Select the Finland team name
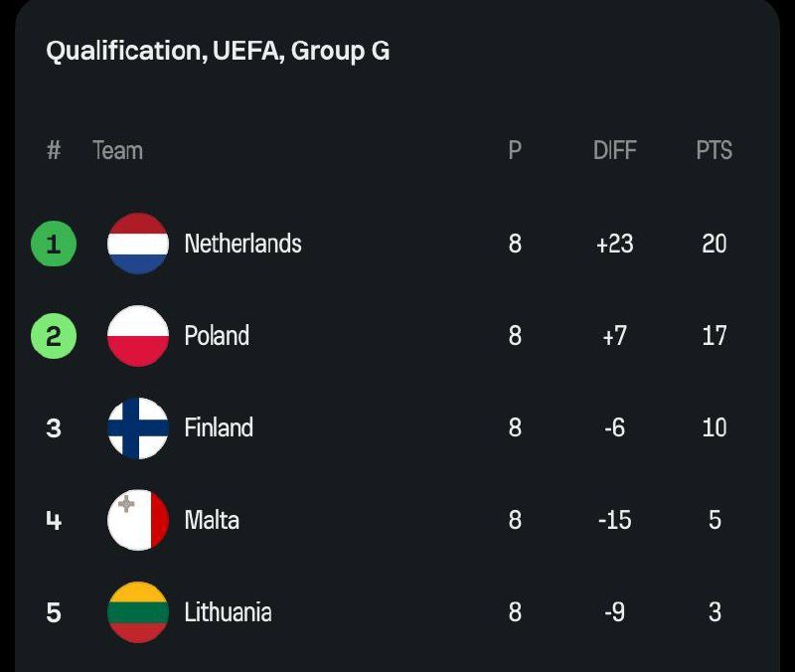 pos(219,428)
